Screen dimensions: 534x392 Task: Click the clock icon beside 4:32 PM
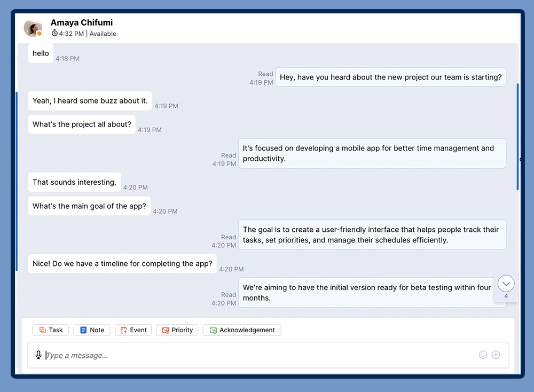pyautogui.click(x=54, y=33)
